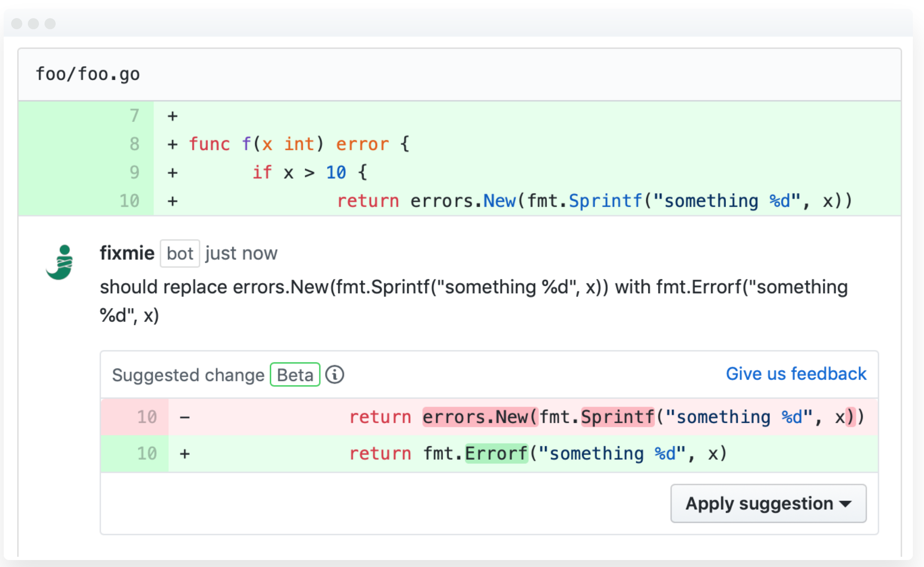Open the Apply suggestion dropdown
Screen dimensions: 924x567
point(768,503)
